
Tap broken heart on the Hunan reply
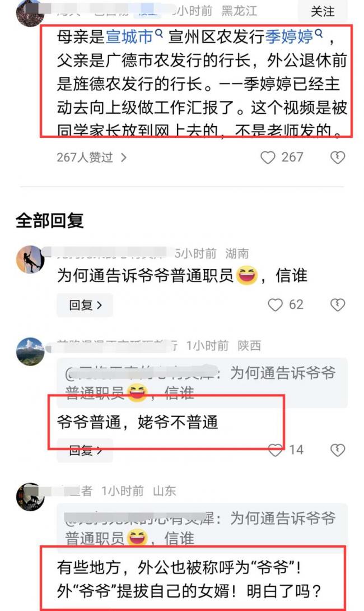point(337,305)
